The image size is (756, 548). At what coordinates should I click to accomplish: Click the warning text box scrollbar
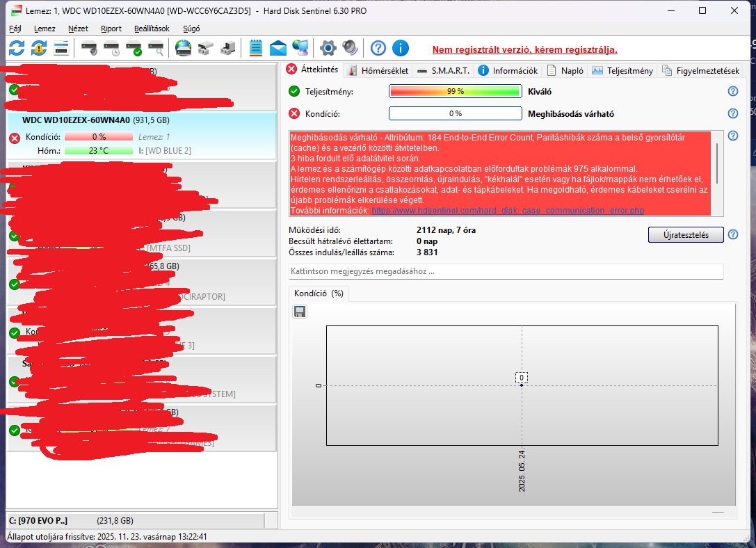[x=717, y=163]
